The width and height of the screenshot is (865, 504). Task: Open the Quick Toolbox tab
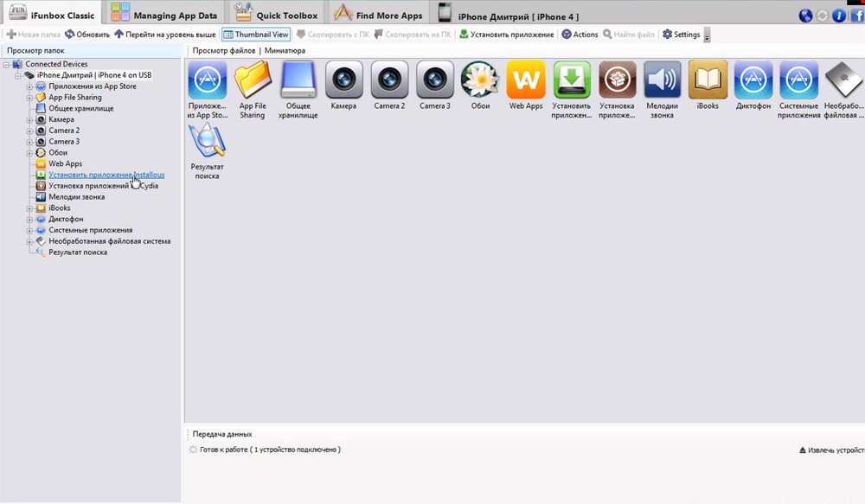277,15
